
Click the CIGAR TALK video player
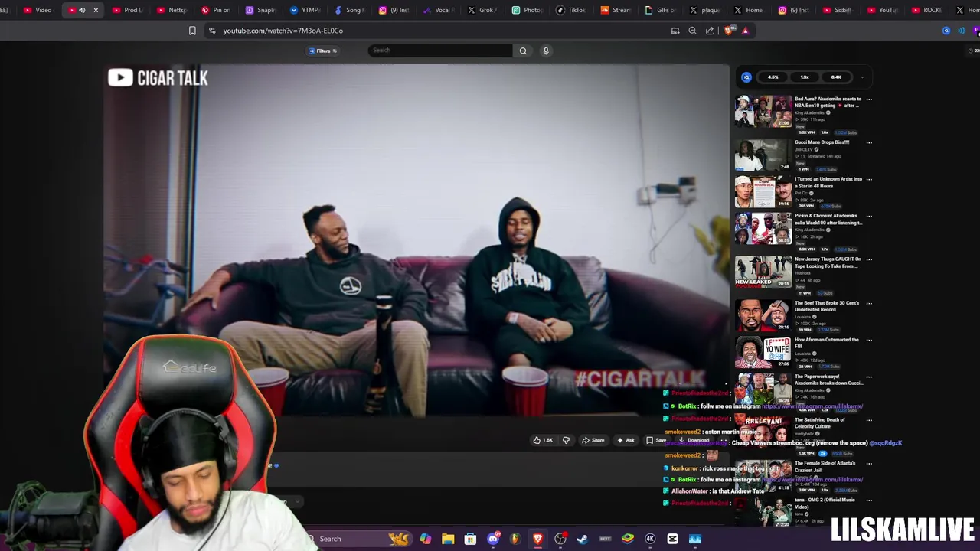pyautogui.click(x=416, y=241)
